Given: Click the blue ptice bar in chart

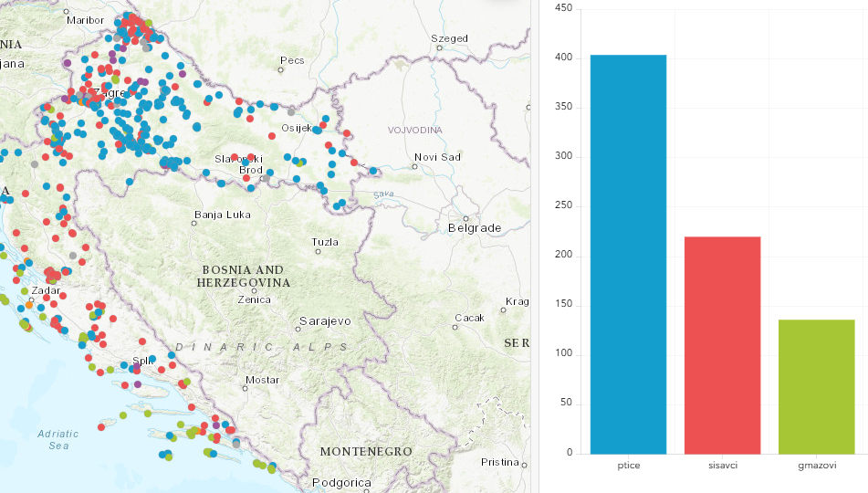Looking at the screenshot, I should (628, 254).
